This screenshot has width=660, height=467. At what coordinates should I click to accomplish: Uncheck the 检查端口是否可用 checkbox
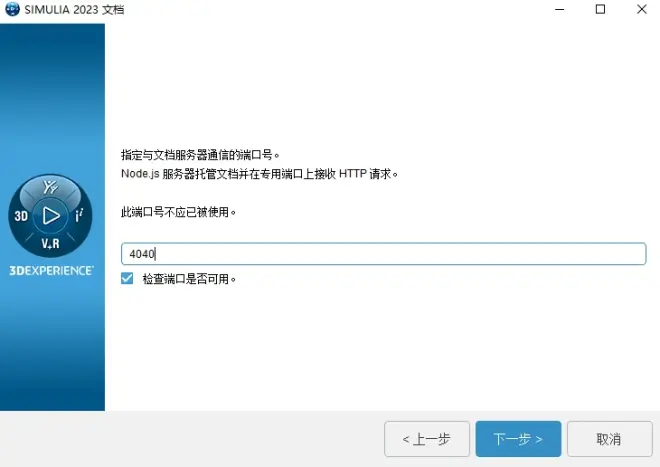coord(127,278)
